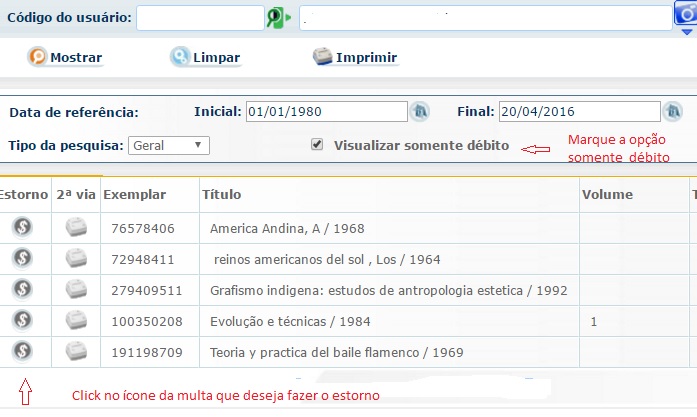Open the calendar icon for Inicial date
697x417 pixels.
click(421, 111)
